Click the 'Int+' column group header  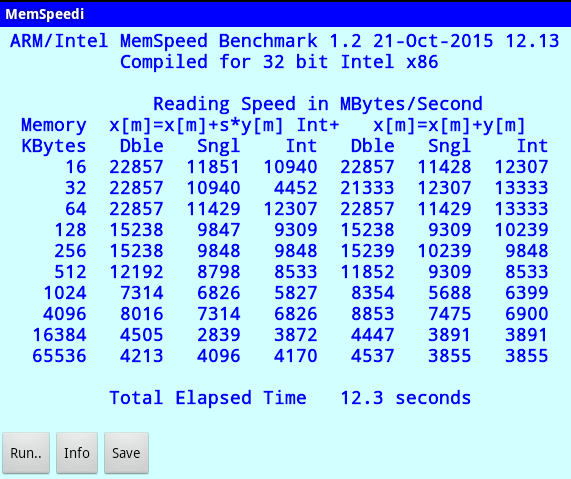318,125
